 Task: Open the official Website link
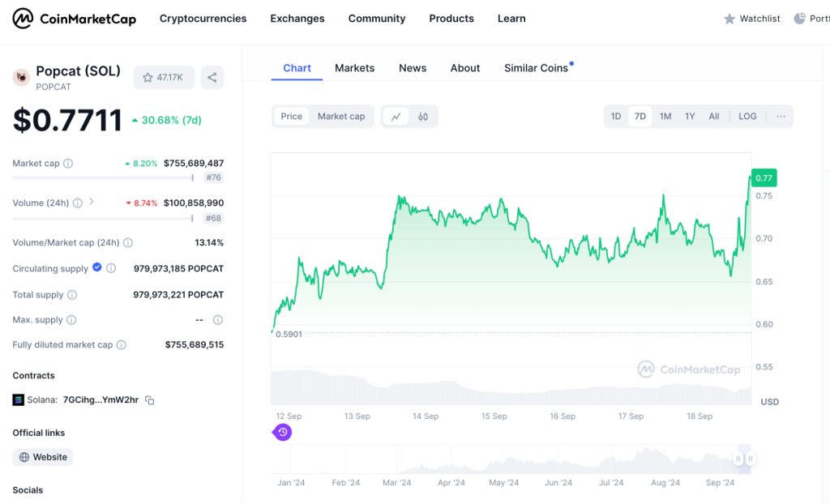pos(43,457)
